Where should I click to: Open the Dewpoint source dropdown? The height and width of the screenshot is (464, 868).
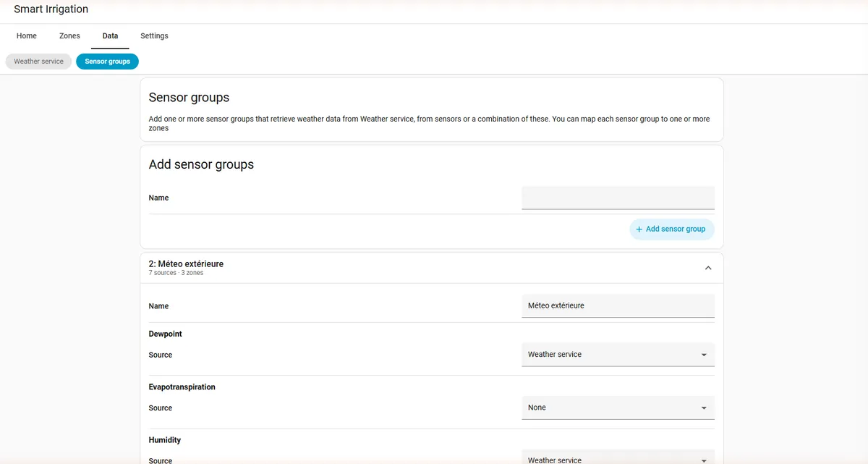[x=618, y=355]
